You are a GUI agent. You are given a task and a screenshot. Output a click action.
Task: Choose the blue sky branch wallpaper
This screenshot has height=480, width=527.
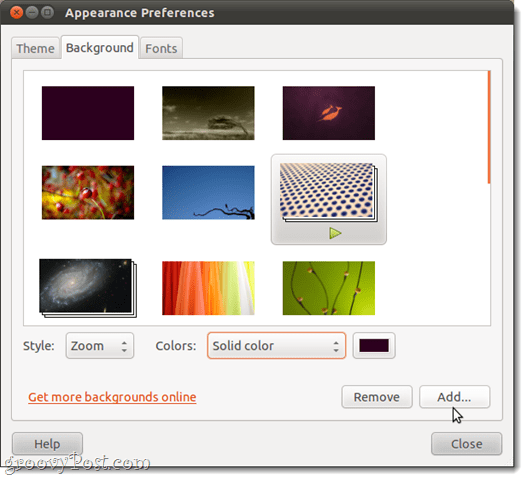click(x=208, y=193)
